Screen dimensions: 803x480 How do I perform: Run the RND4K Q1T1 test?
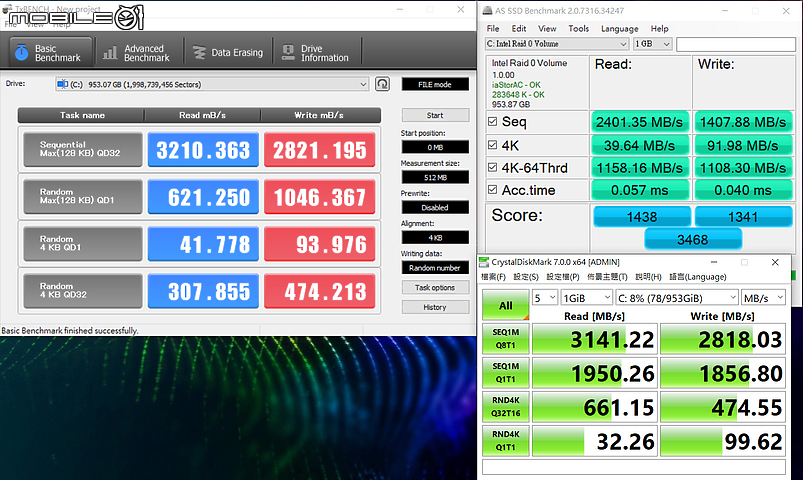click(505, 441)
